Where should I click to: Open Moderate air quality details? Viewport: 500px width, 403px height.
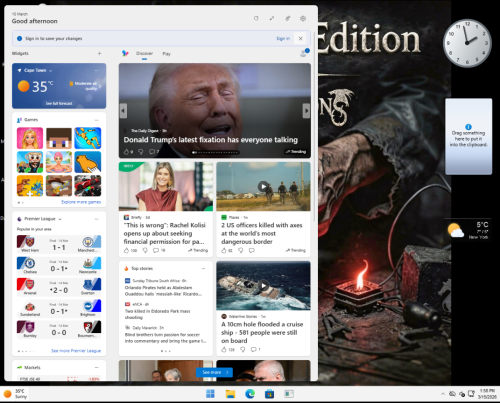tap(85, 86)
